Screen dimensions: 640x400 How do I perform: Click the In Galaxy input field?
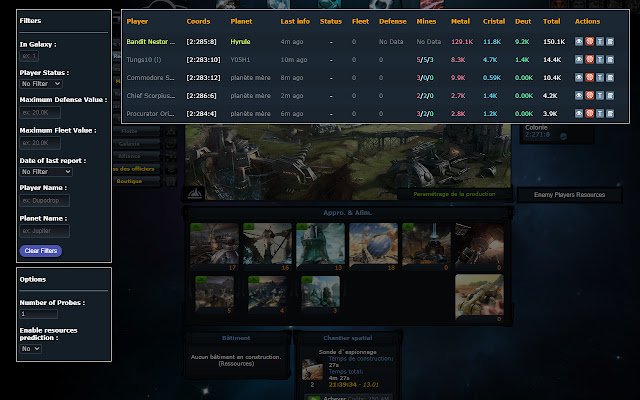29,56
